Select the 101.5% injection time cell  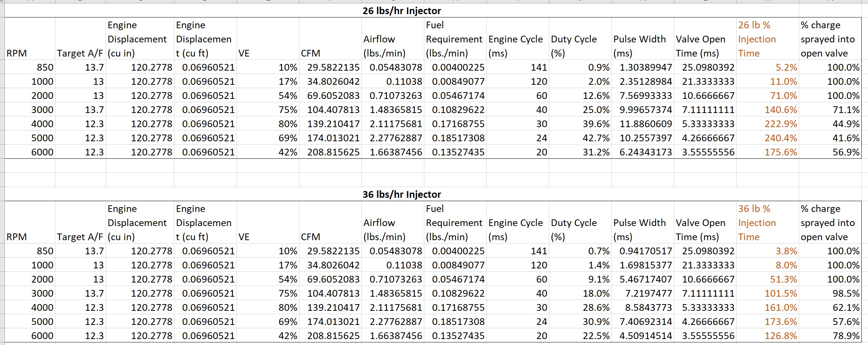pyautogui.click(x=768, y=293)
